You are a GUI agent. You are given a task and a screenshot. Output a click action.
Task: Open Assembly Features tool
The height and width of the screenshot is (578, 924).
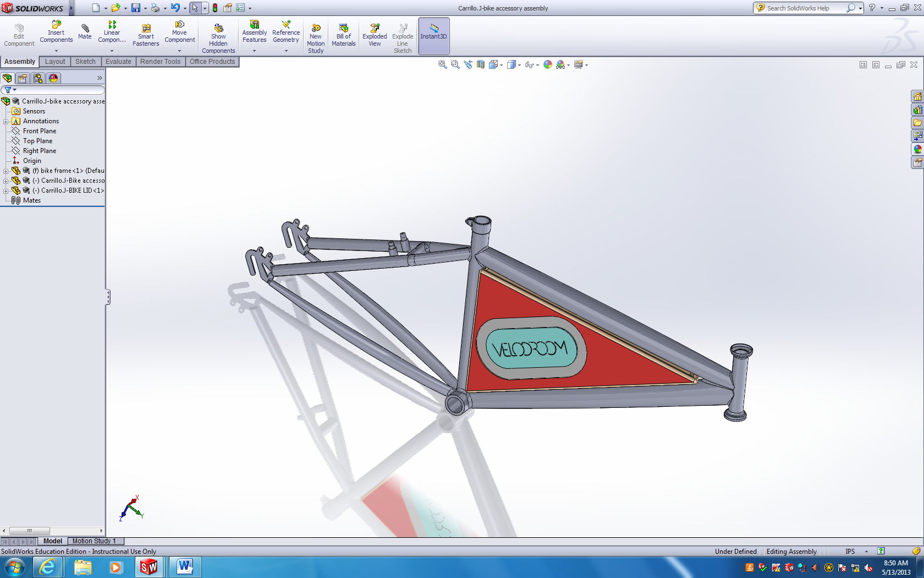pyautogui.click(x=255, y=32)
